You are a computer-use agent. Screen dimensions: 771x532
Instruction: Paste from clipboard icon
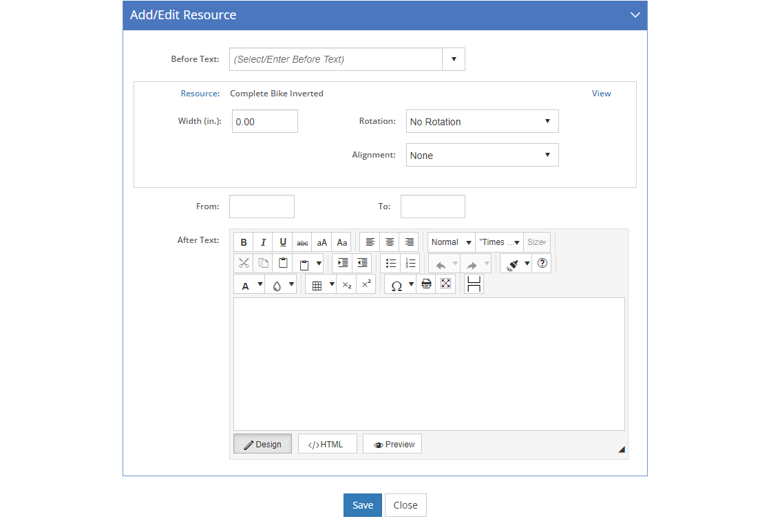283,264
